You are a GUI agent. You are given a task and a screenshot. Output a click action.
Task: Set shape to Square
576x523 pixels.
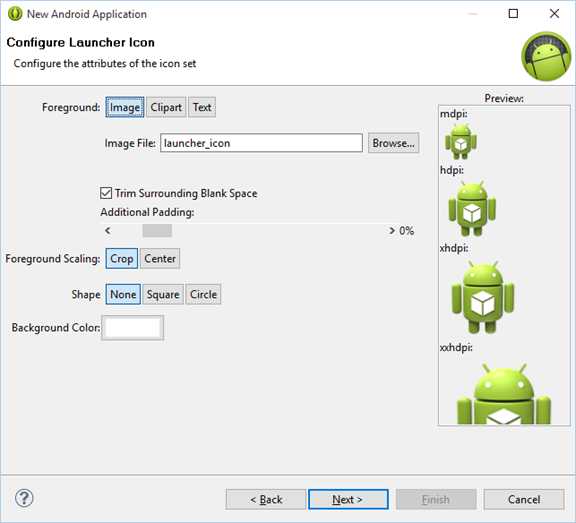163,294
